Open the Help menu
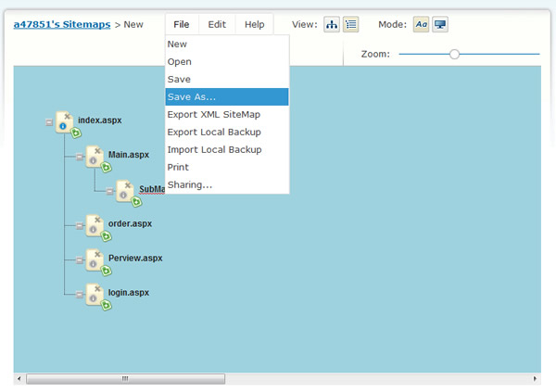 coord(254,25)
